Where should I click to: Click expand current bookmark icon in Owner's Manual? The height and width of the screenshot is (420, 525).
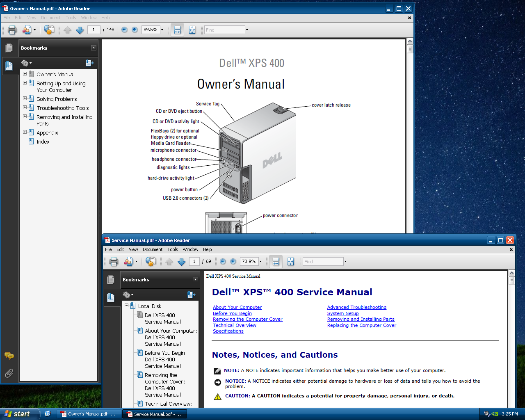click(x=89, y=63)
